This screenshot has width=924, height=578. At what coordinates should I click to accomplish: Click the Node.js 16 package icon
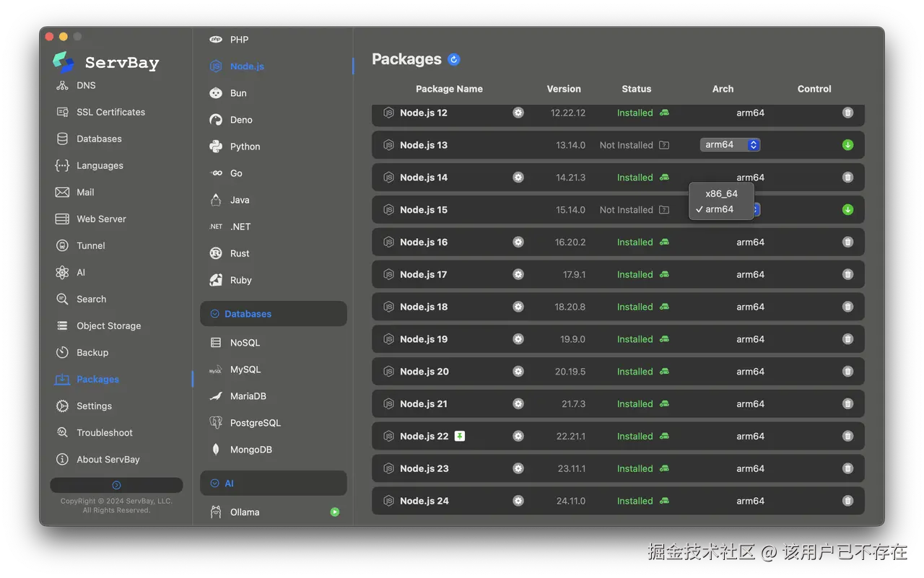click(388, 242)
